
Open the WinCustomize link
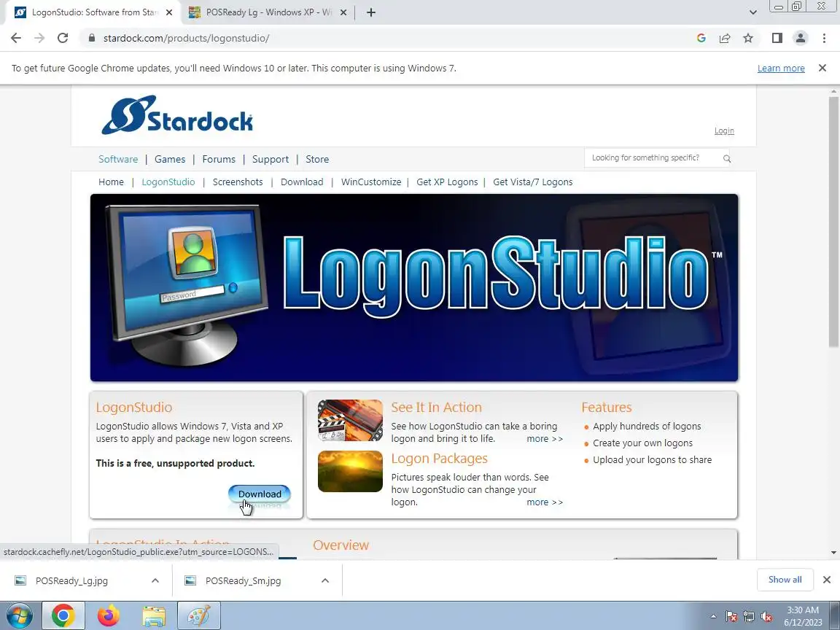coord(370,182)
